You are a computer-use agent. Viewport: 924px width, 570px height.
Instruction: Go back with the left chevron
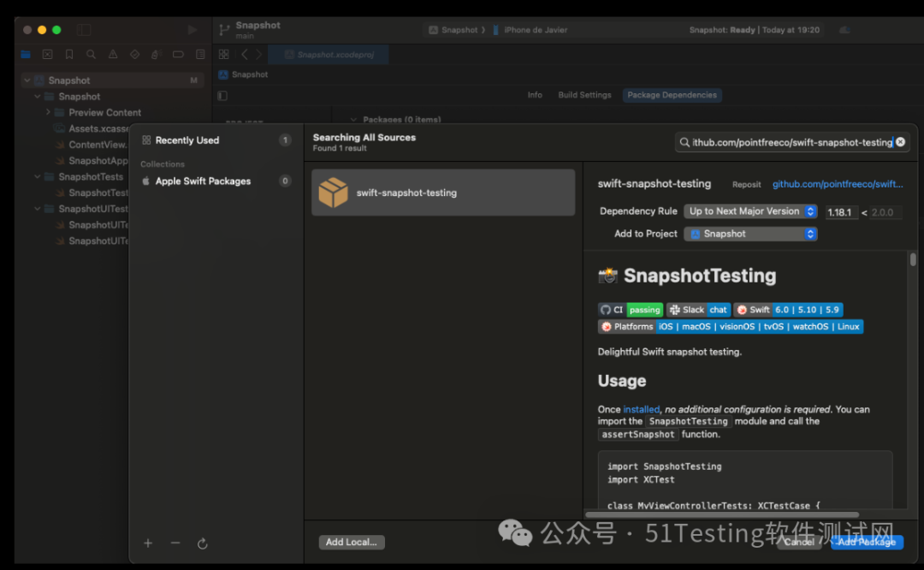(x=245, y=54)
